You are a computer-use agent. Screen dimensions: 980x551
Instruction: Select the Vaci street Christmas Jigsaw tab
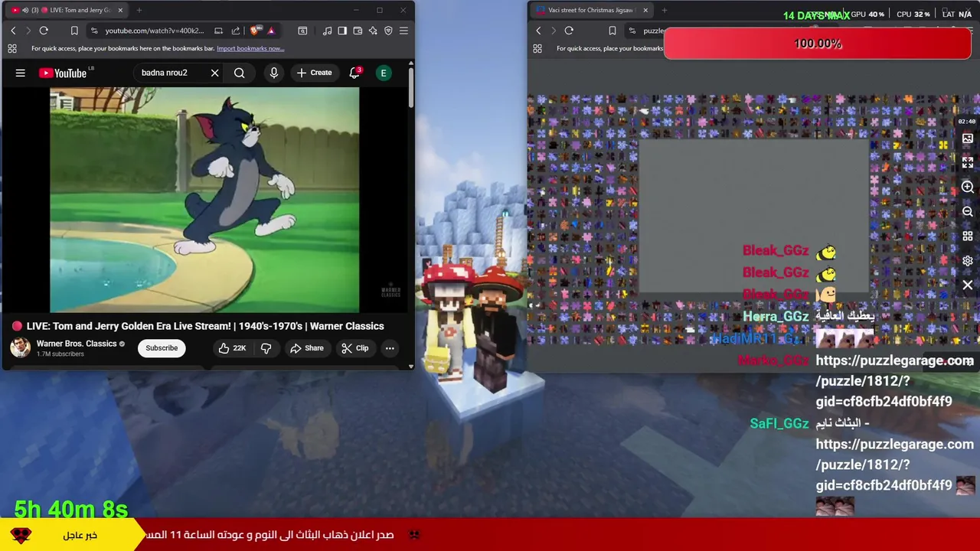pos(591,10)
